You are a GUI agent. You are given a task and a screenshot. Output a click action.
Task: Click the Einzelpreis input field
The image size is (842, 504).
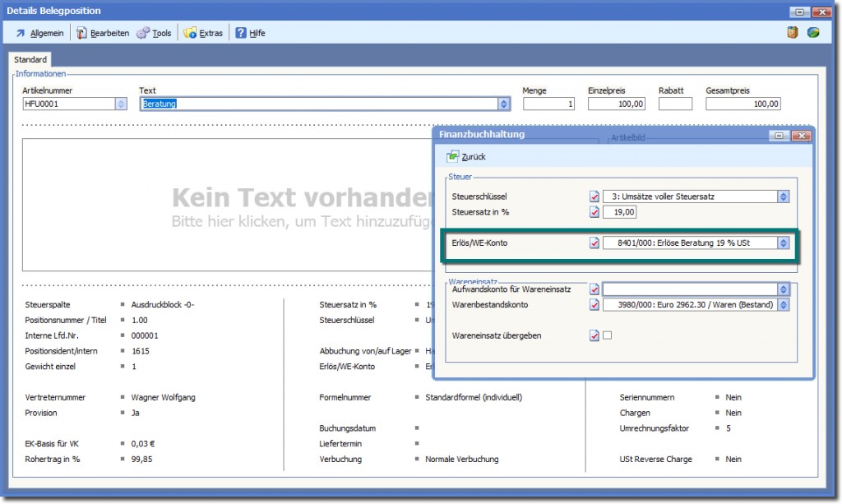[x=617, y=104]
